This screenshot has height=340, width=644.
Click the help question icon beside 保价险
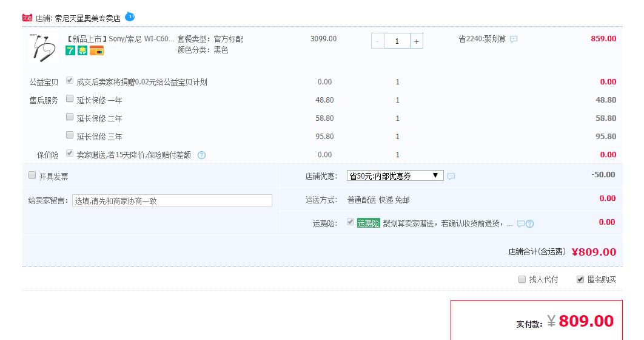(x=202, y=155)
